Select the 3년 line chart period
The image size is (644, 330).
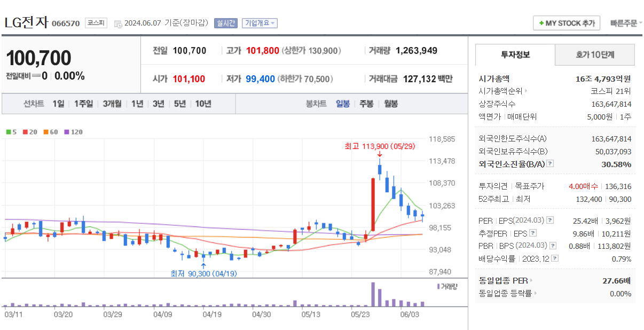point(158,104)
